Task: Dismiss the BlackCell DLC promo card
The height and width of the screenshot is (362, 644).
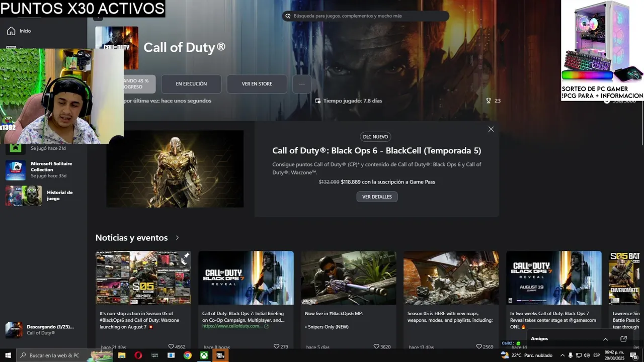Action: [x=491, y=129]
